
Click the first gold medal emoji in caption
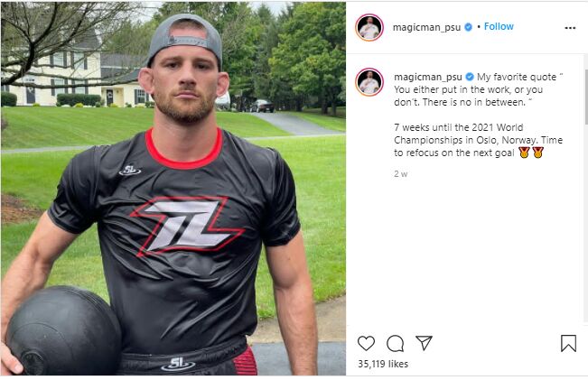click(524, 153)
